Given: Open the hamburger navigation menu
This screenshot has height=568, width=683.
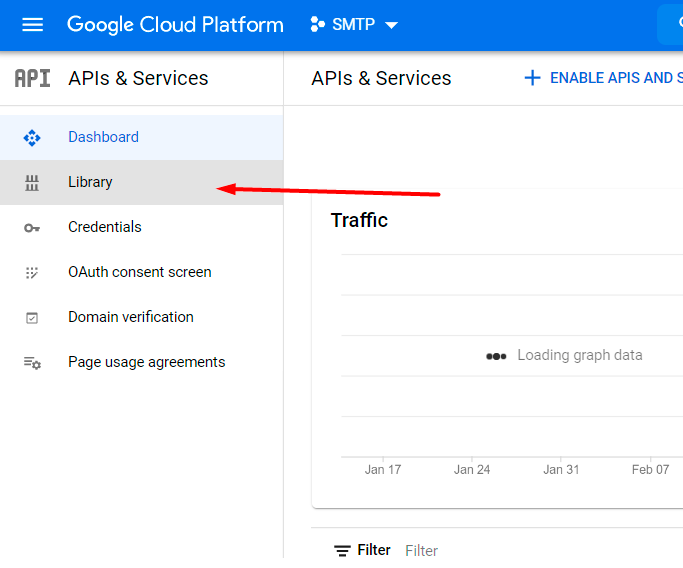Looking at the screenshot, I should coord(32,25).
